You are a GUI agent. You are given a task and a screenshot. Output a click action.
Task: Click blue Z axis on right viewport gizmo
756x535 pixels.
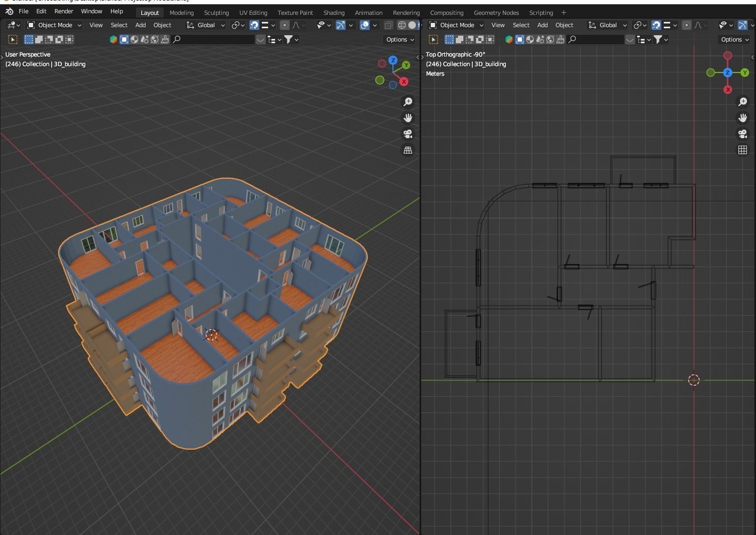(x=728, y=73)
